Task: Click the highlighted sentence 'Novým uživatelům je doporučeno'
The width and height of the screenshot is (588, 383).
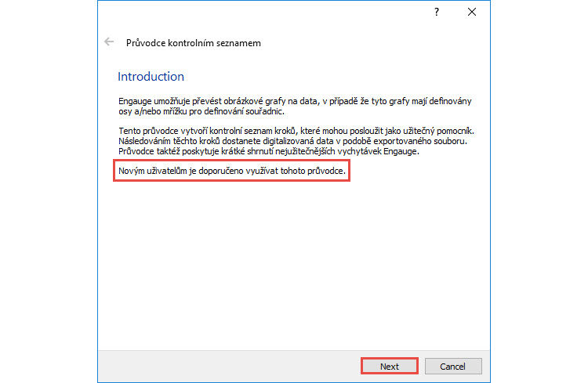Action: click(231, 171)
